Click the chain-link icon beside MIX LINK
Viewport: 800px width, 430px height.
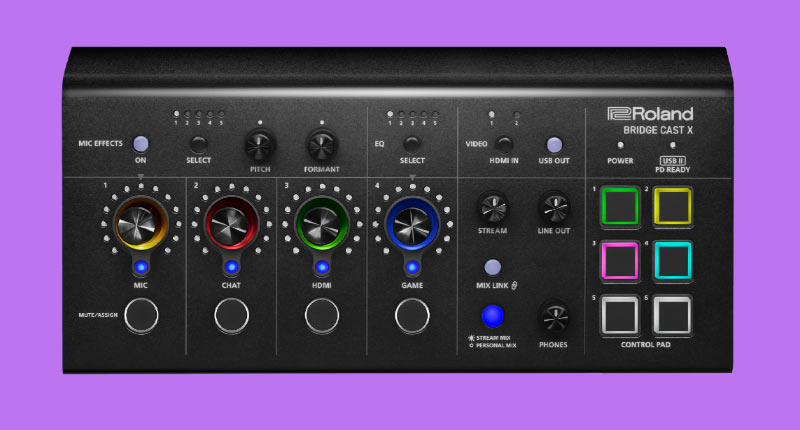[514, 286]
